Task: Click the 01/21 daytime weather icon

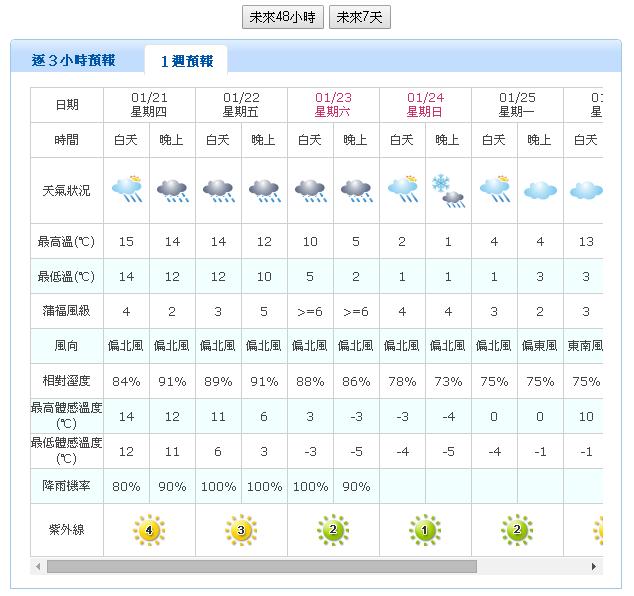Action: coord(127,189)
